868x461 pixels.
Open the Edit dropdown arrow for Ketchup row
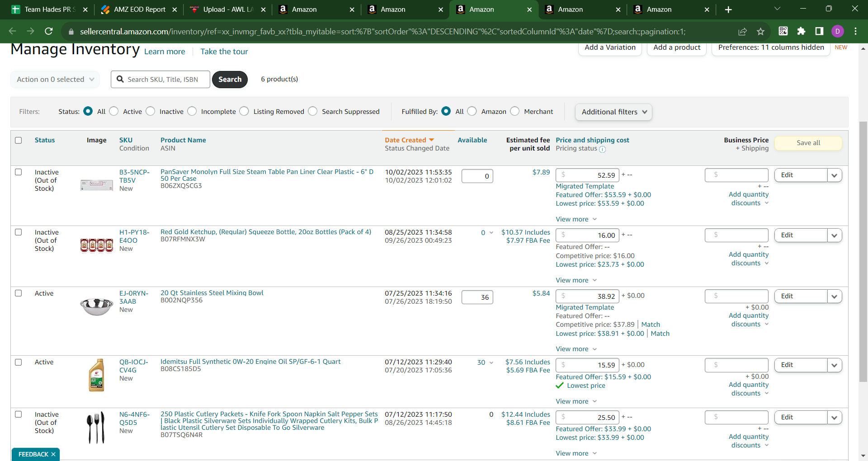[x=835, y=235]
